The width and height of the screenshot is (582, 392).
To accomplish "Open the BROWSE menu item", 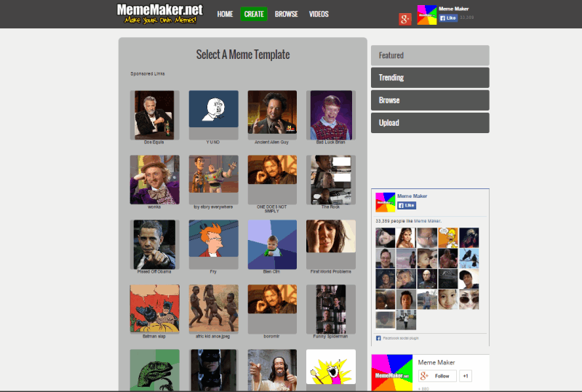I will [286, 14].
